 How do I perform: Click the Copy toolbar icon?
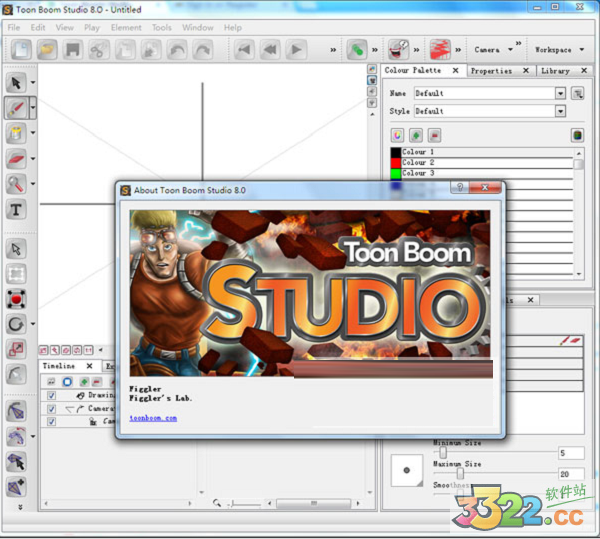point(125,49)
